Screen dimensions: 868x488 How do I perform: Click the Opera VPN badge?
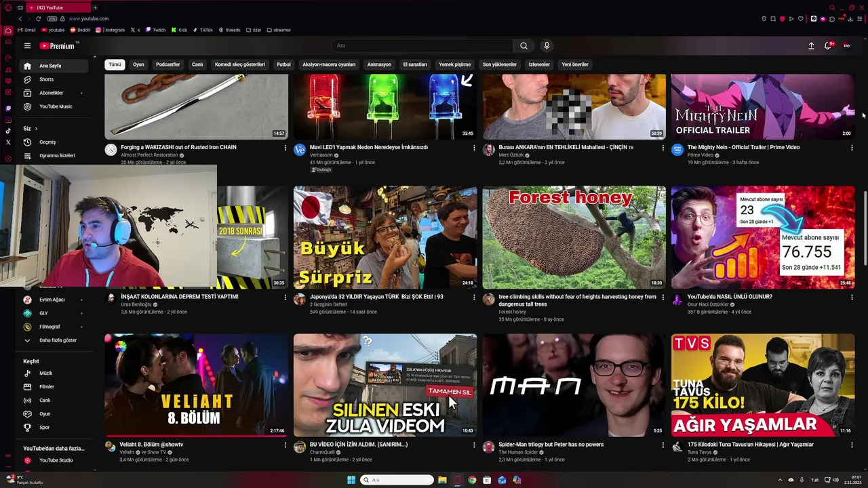coord(53,19)
